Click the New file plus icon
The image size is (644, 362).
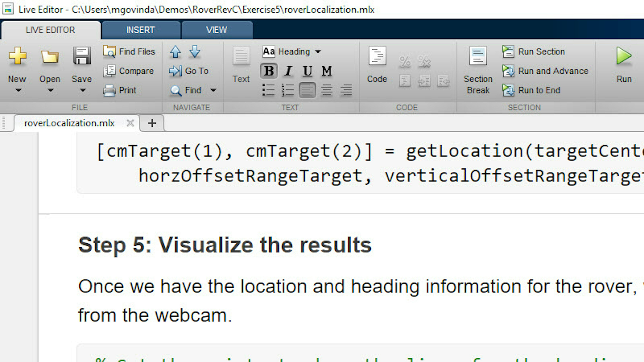[x=17, y=56]
